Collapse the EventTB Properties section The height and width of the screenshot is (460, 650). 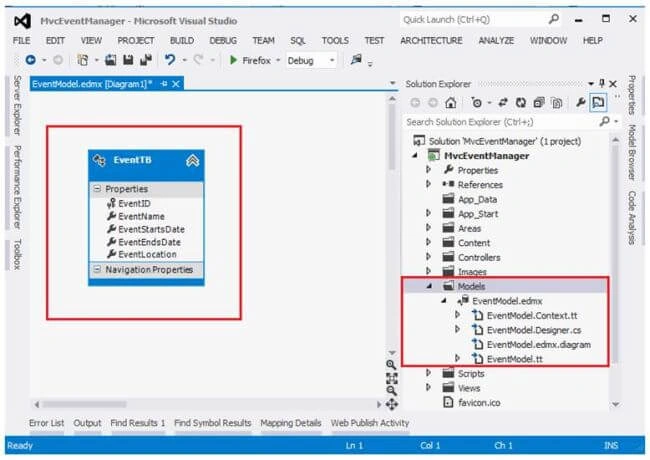[x=97, y=189]
